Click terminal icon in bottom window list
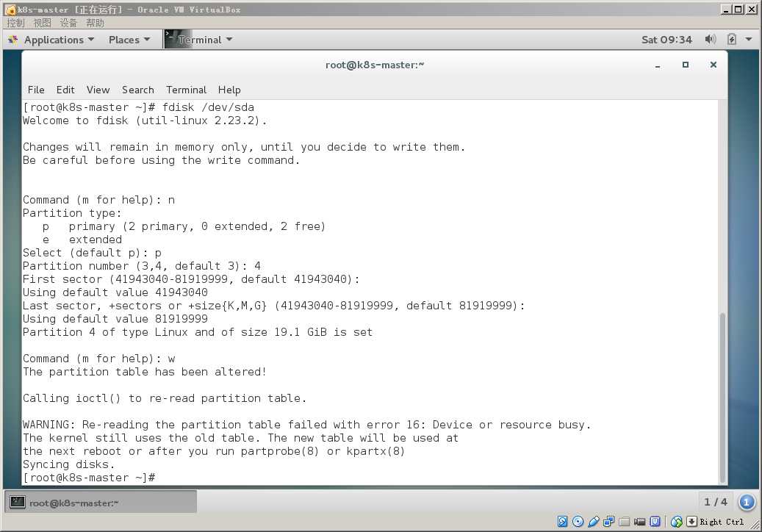Image resolution: width=762 pixels, height=532 pixels. coord(18,502)
